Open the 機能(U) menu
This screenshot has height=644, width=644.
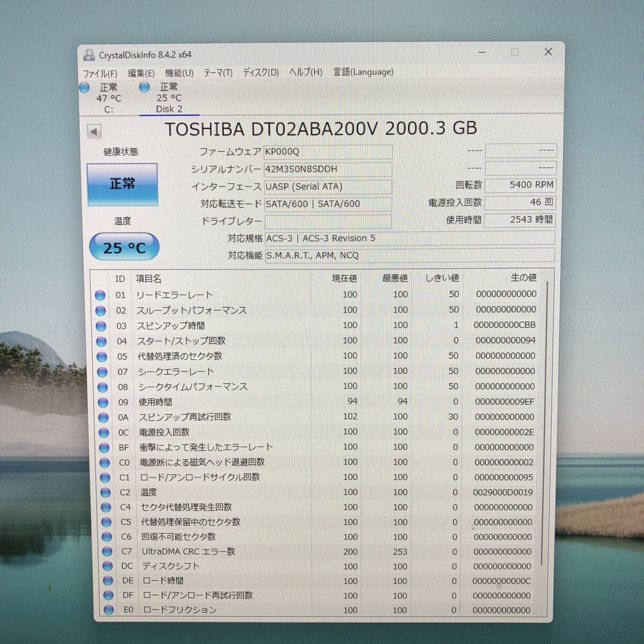[179, 73]
